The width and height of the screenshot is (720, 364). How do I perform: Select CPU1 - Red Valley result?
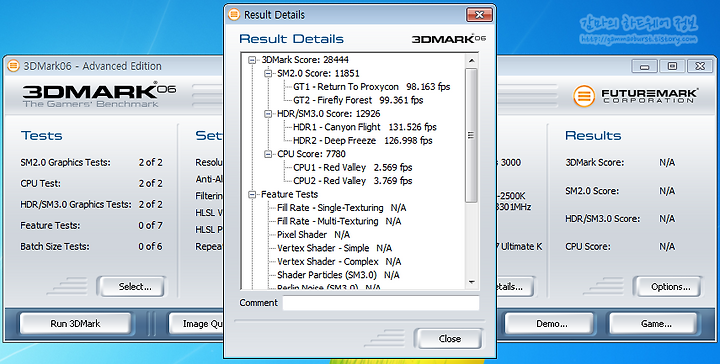(353, 168)
